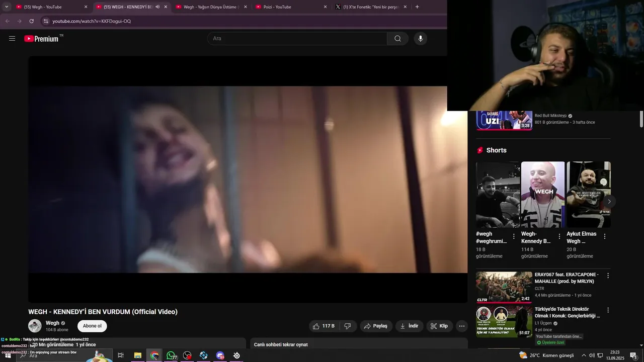Show hidden system tray icons chevron
This screenshot has width=644, height=362.
tap(584, 355)
